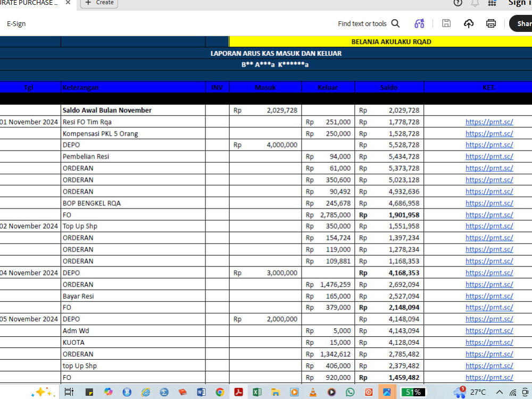Screen dimensions: 532x399
Task: Open prnt.sc link for Kompensasi PKL 5 Orang
Action: point(489,134)
